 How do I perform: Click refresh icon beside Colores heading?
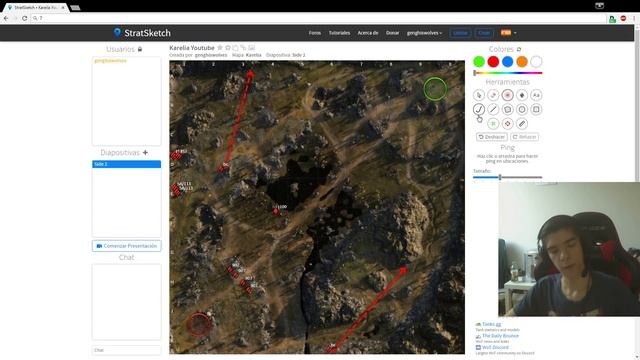(519, 49)
